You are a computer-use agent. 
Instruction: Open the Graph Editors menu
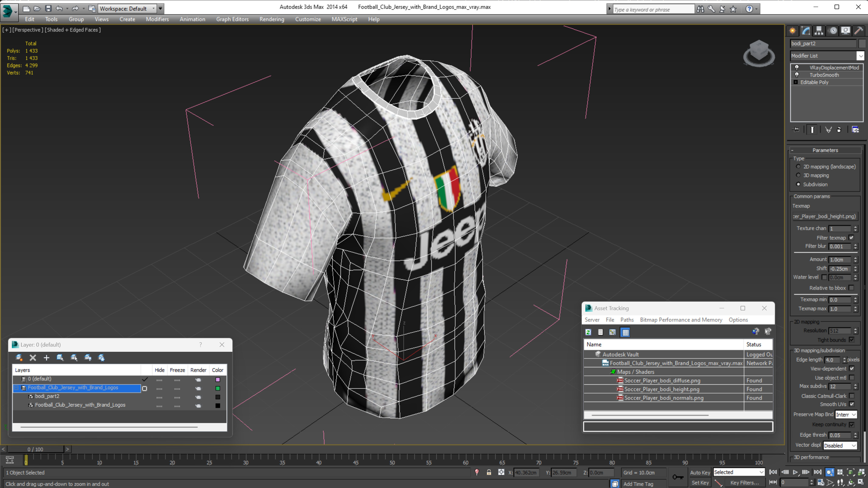232,19
